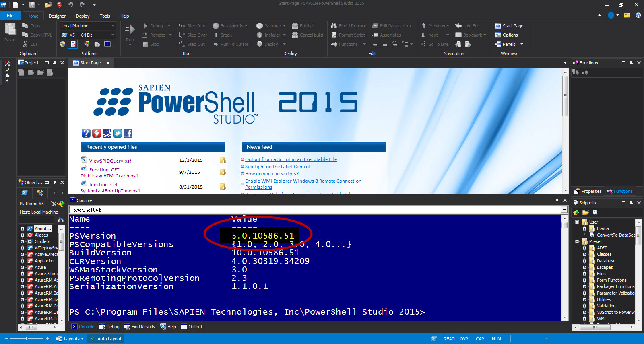Click the Twitter bird icon on Start Page
This screenshot has width=644, height=344.
118,133
